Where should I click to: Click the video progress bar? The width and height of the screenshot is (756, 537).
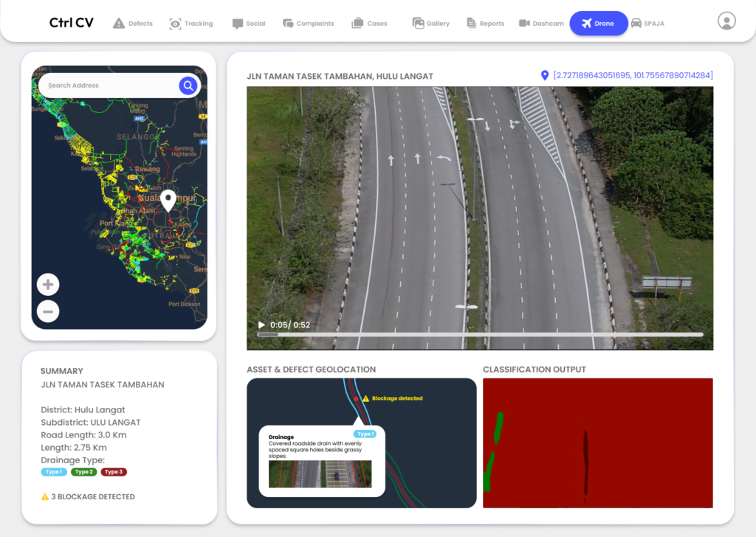480,334
